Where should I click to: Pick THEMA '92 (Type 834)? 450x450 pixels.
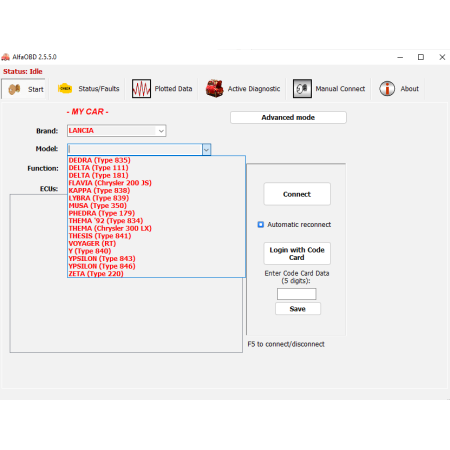pos(156,221)
